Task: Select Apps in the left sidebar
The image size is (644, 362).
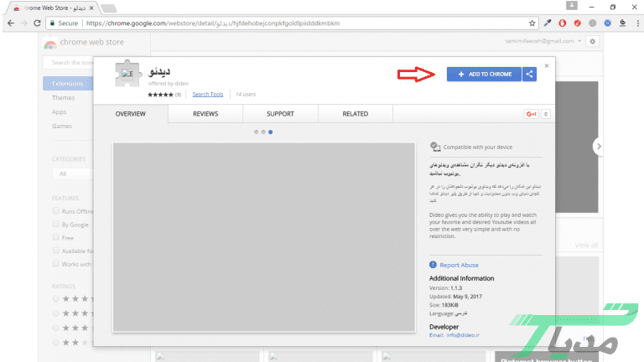Action: (x=60, y=112)
